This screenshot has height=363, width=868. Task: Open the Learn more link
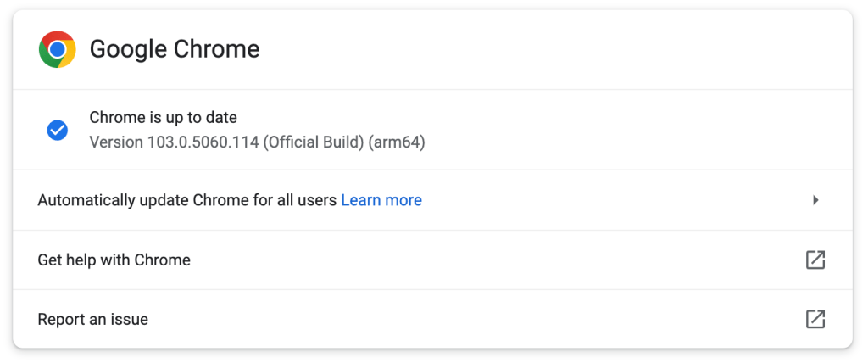coord(381,200)
